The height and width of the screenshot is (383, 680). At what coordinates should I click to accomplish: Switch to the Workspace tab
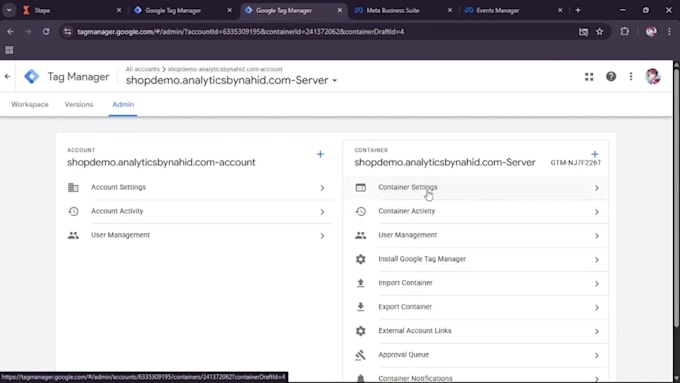tap(30, 105)
